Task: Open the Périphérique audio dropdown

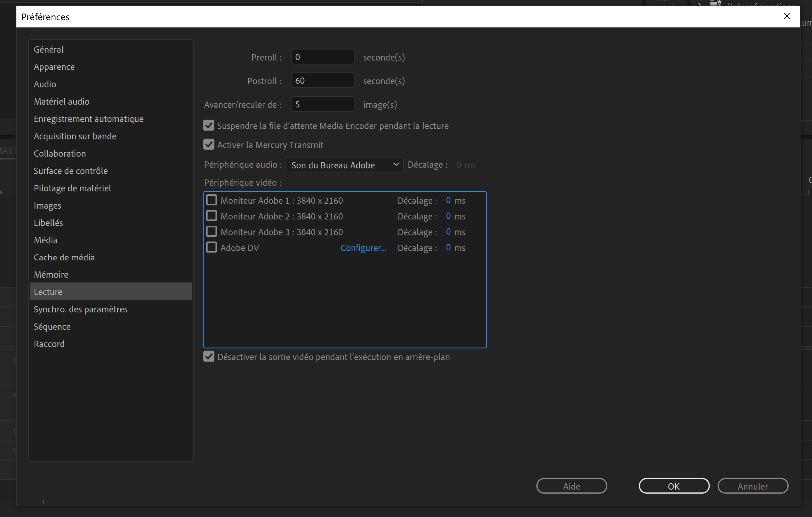Action: click(x=344, y=165)
